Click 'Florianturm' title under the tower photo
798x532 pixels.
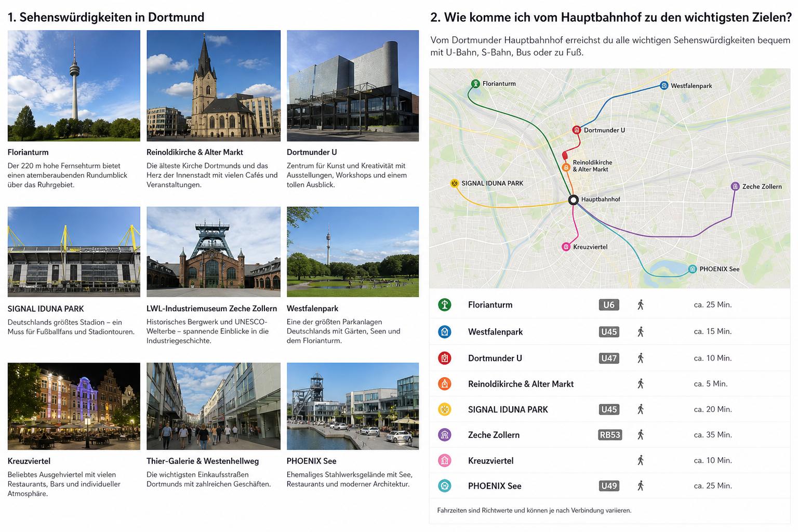click(28, 152)
